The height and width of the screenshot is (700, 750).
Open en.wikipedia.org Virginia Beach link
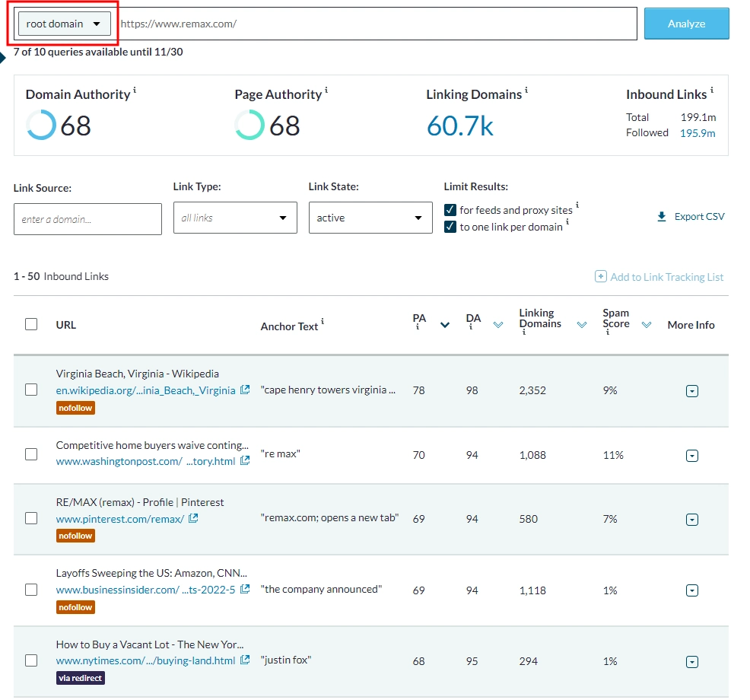tap(145, 390)
